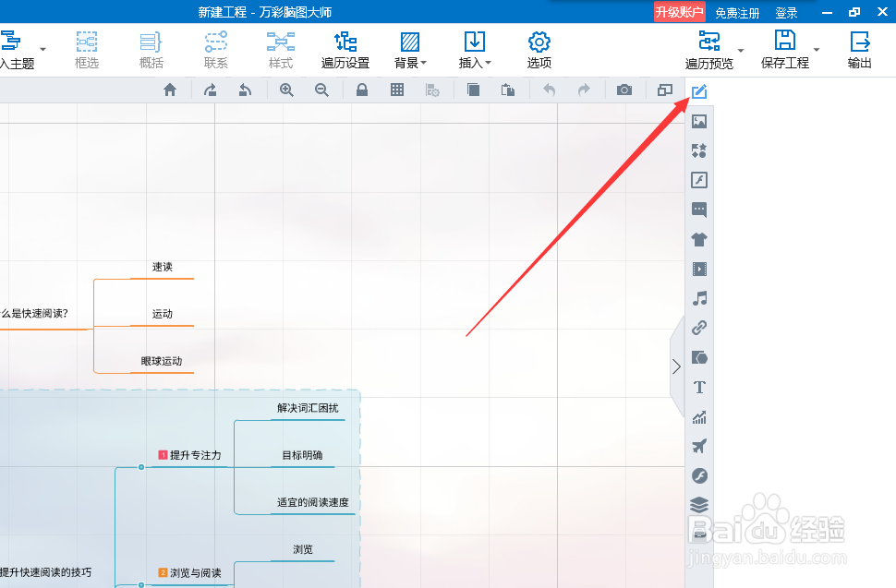The height and width of the screenshot is (588, 896).
Task: Expand the arrow beside 入主题
Action: (42, 50)
